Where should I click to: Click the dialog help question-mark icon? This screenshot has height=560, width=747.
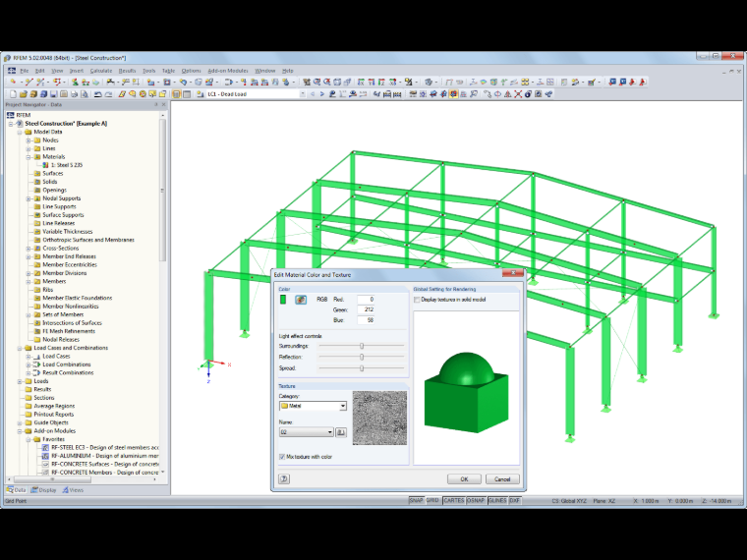[x=284, y=479]
